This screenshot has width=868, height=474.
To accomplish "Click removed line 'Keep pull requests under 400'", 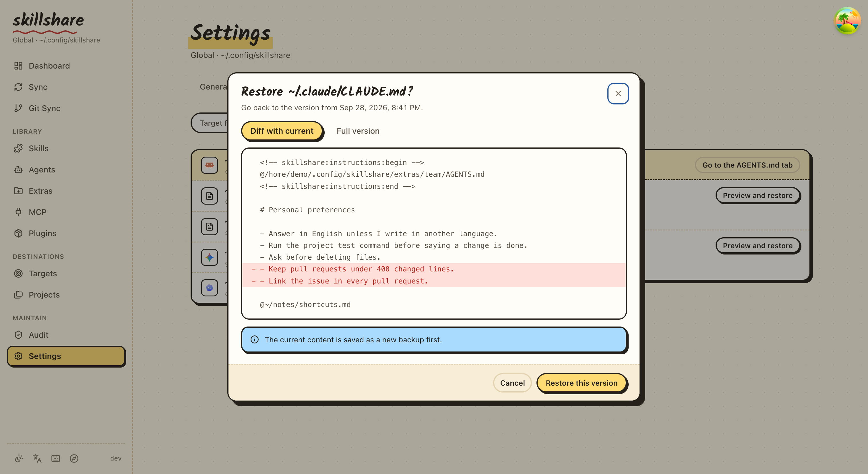I will 434,269.
